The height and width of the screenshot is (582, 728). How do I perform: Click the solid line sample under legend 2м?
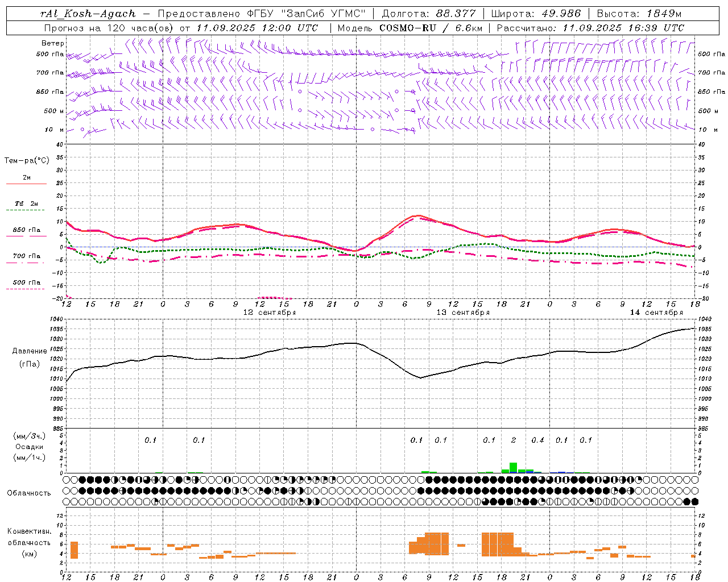coord(26,184)
